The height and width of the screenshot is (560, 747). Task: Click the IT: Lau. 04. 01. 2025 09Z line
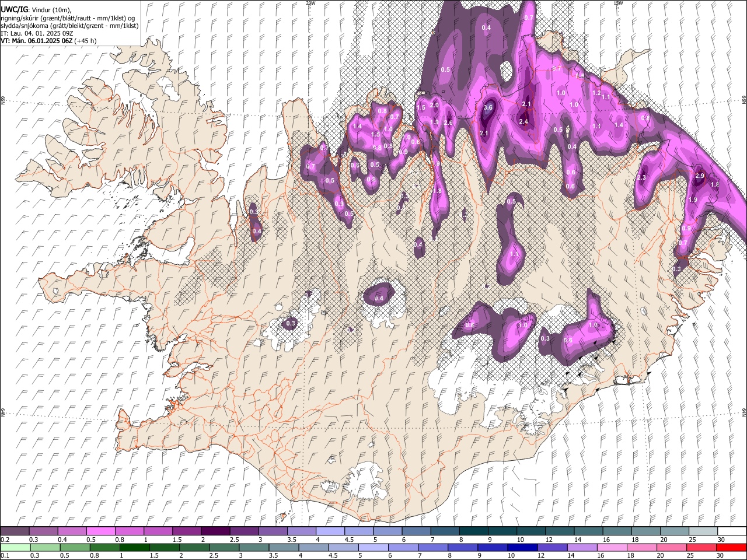[37, 33]
